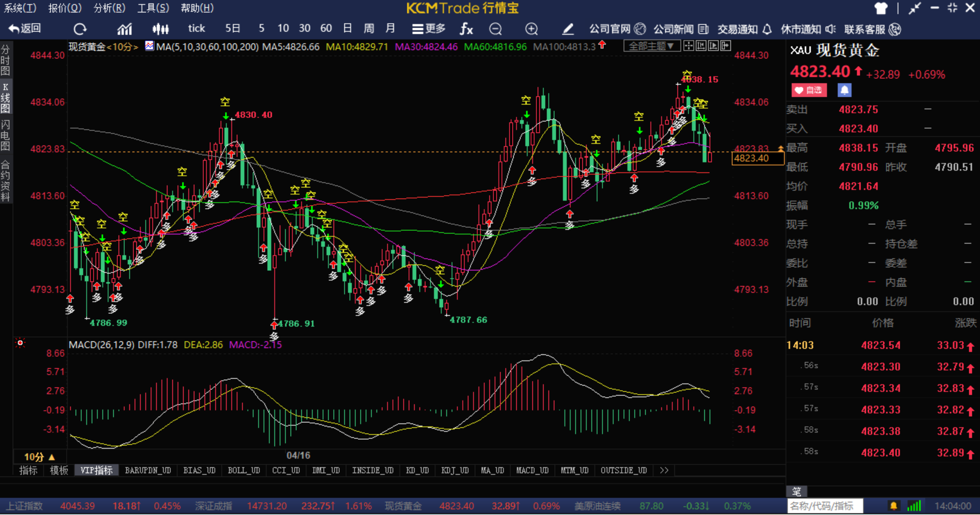Select the MACD_UD indicator tab
The height and width of the screenshot is (515, 980).
pos(532,470)
